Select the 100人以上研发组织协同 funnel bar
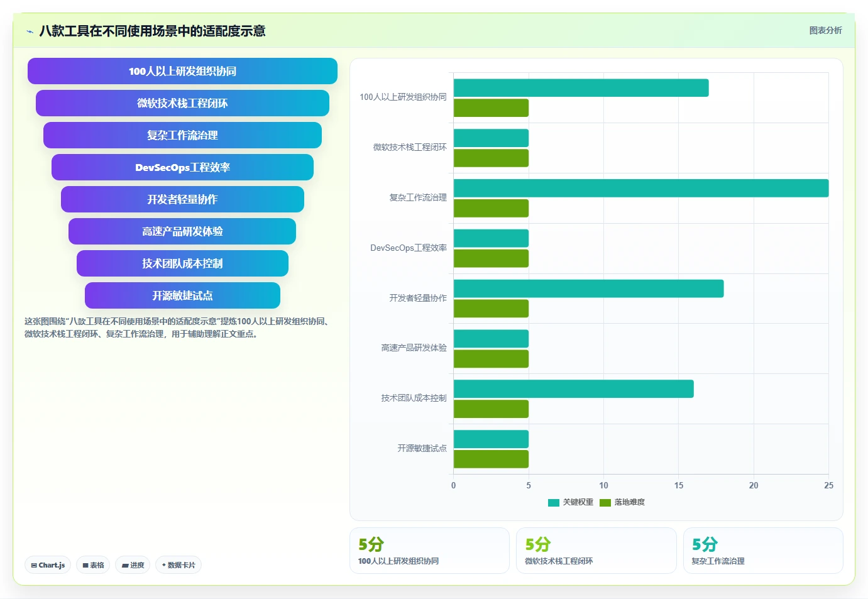Image resolution: width=868 pixels, height=599 pixels. pos(182,71)
